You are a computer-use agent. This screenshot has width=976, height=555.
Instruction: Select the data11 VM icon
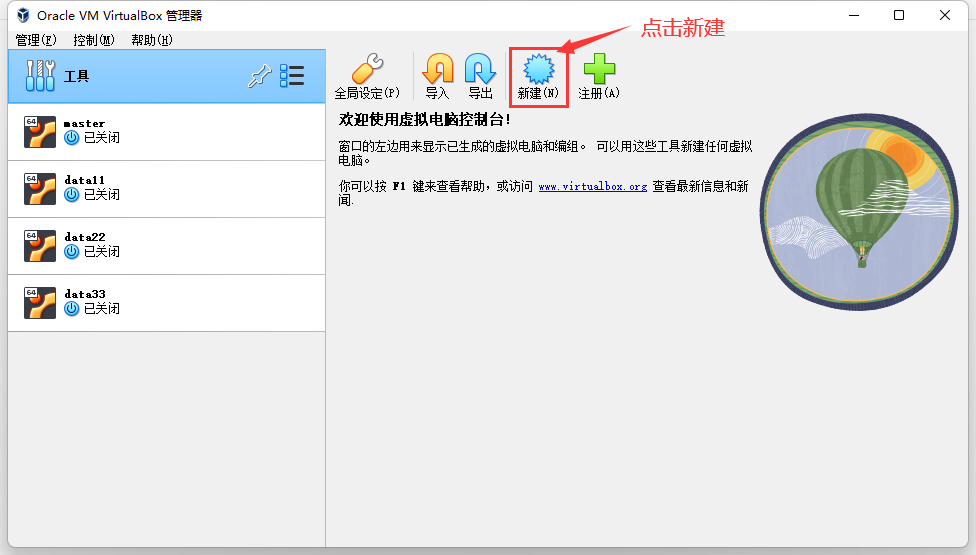coord(40,189)
